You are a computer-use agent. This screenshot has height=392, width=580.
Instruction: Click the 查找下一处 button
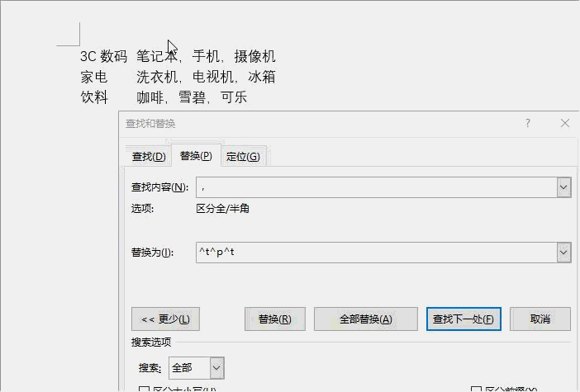pos(464,319)
